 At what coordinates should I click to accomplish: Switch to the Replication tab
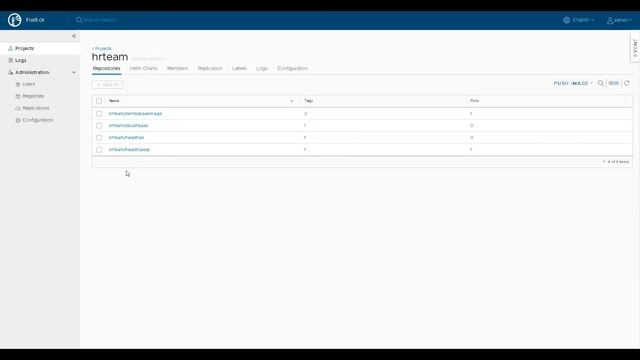click(x=210, y=69)
